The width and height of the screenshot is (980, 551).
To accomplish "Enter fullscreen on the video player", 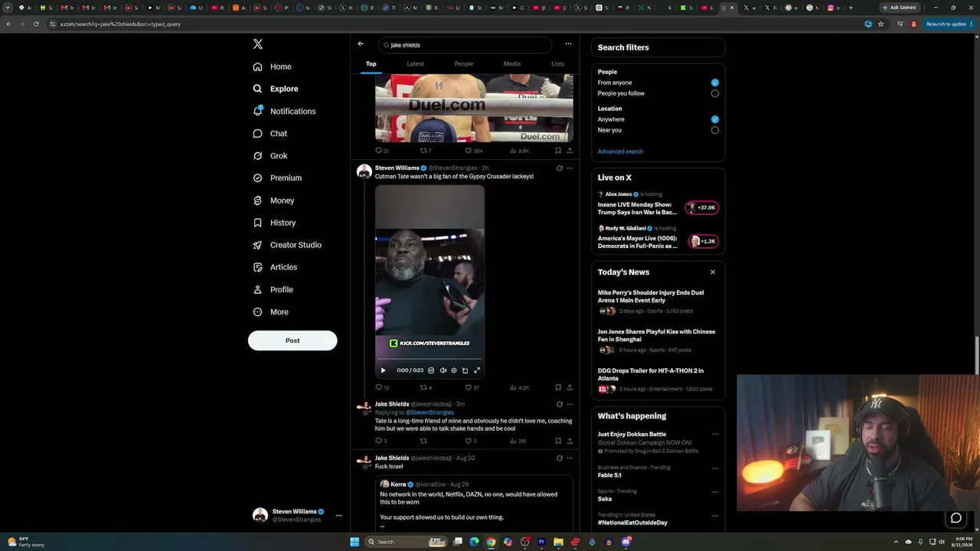I will [x=477, y=370].
